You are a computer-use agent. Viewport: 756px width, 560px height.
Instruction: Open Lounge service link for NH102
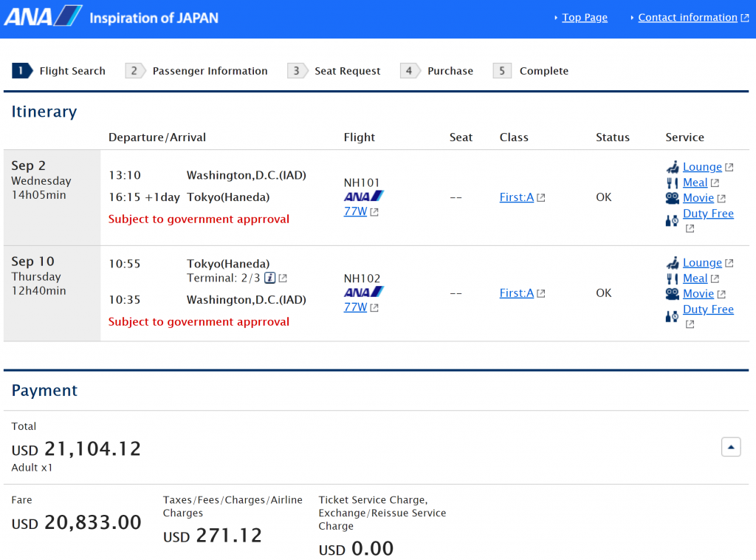point(702,262)
